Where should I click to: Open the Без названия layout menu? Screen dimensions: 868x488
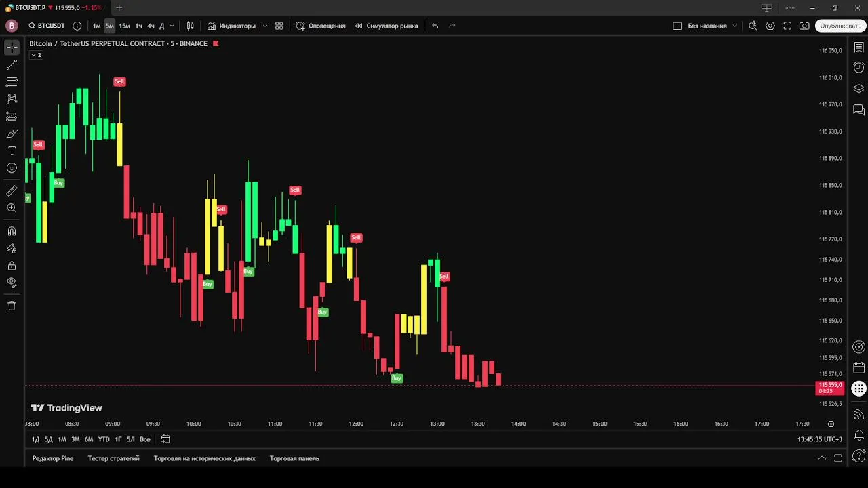711,26
